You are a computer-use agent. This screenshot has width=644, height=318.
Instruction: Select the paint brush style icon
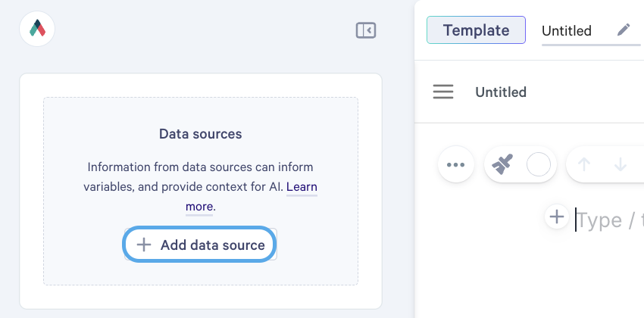coord(503,164)
